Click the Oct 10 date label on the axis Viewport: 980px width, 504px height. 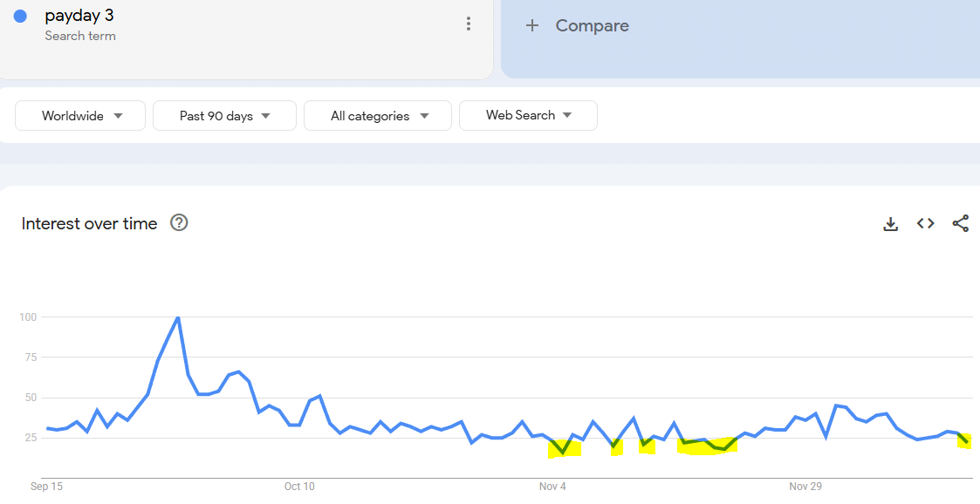click(299, 486)
